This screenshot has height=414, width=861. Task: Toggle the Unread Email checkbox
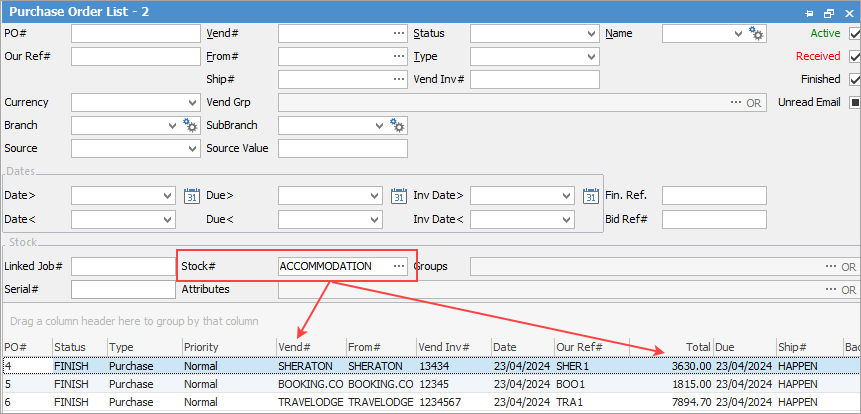coord(854,103)
